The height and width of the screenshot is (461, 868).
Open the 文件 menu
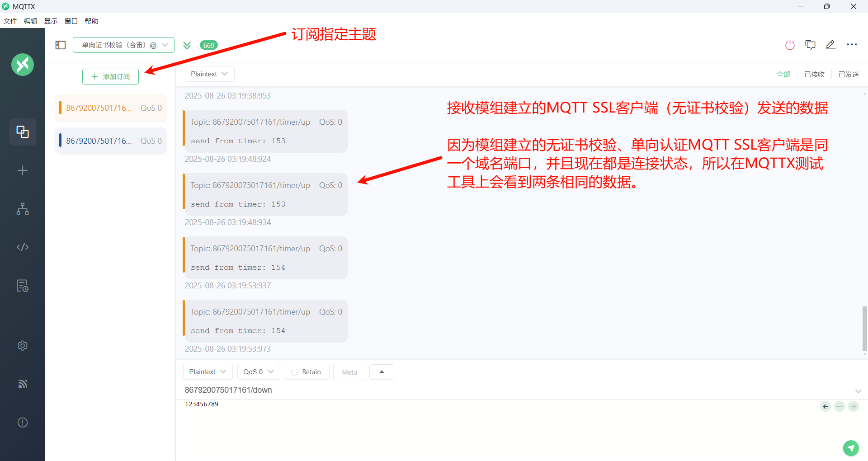[10, 21]
